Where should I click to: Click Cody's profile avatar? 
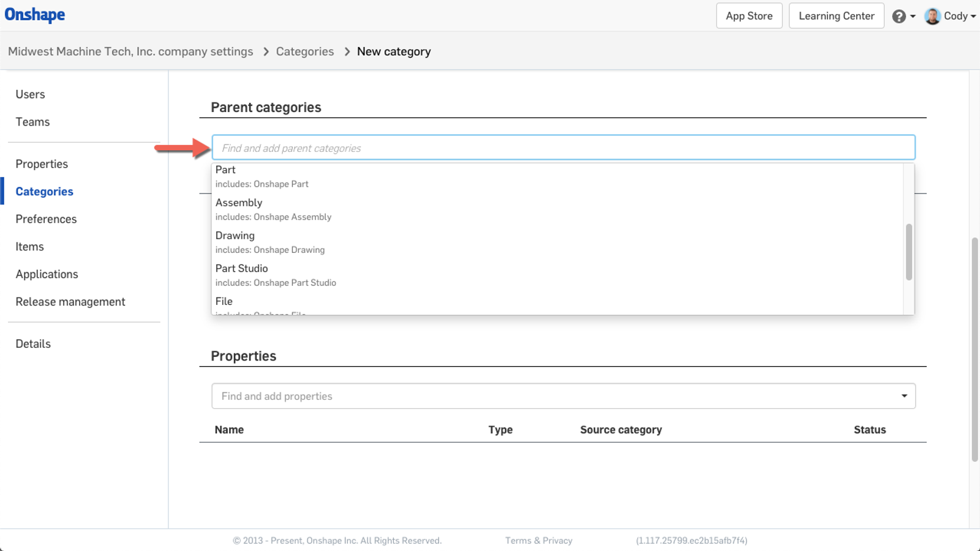[932, 16]
